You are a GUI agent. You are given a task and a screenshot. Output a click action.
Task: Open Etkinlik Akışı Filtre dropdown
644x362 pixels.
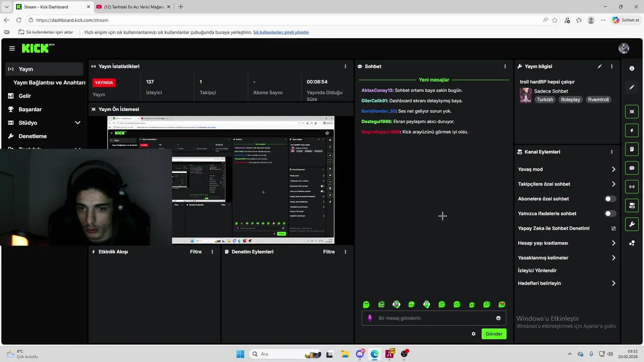[x=196, y=252]
